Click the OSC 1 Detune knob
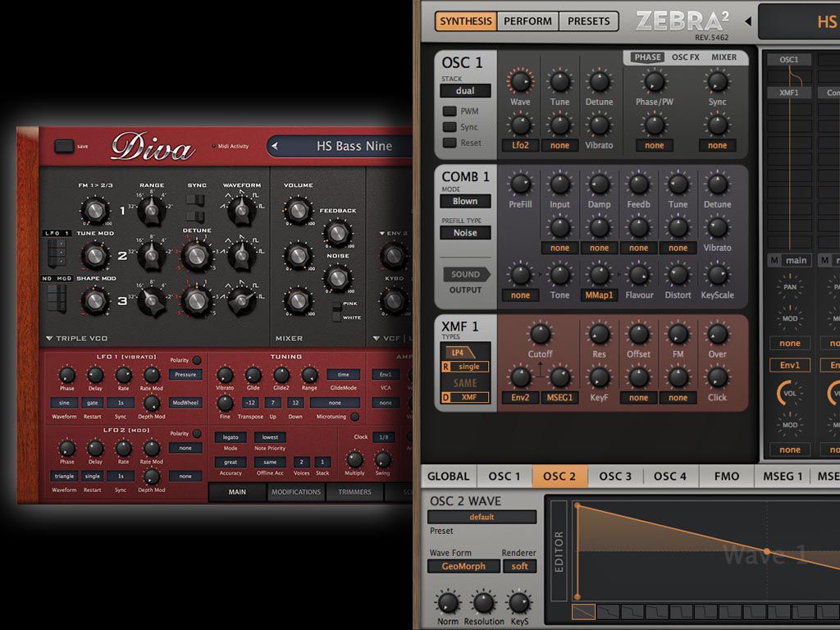Screen dimensions: 840x630 coord(599,81)
